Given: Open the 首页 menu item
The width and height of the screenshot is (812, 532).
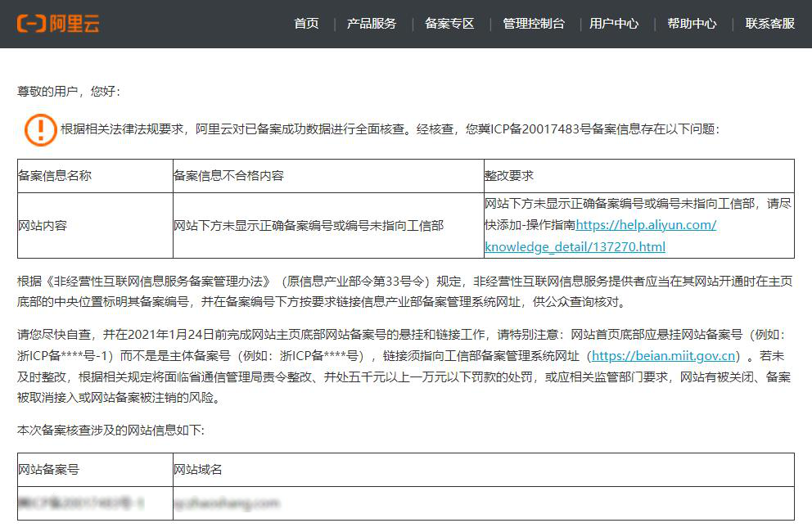Looking at the screenshot, I should (x=306, y=23).
